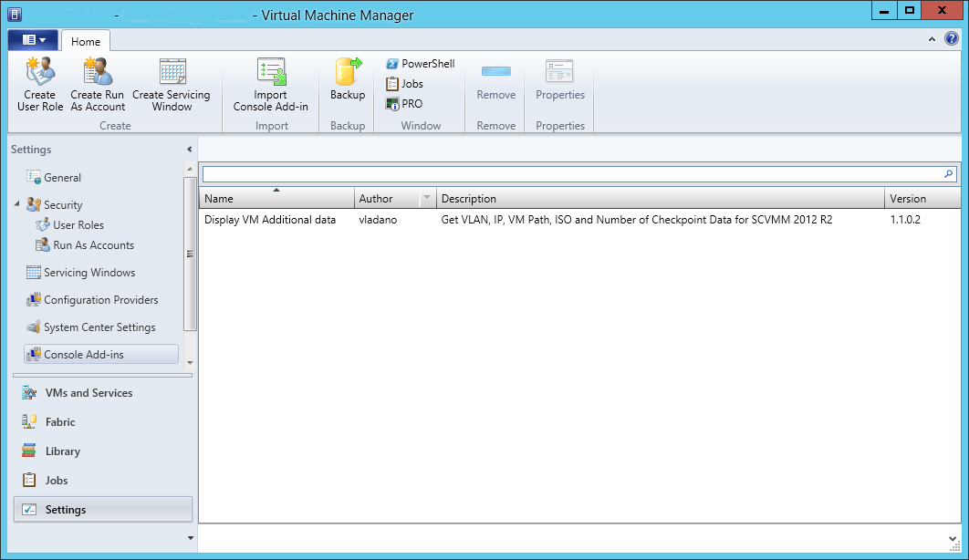Click the Settings tree scroll up arrow

tap(190, 169)
